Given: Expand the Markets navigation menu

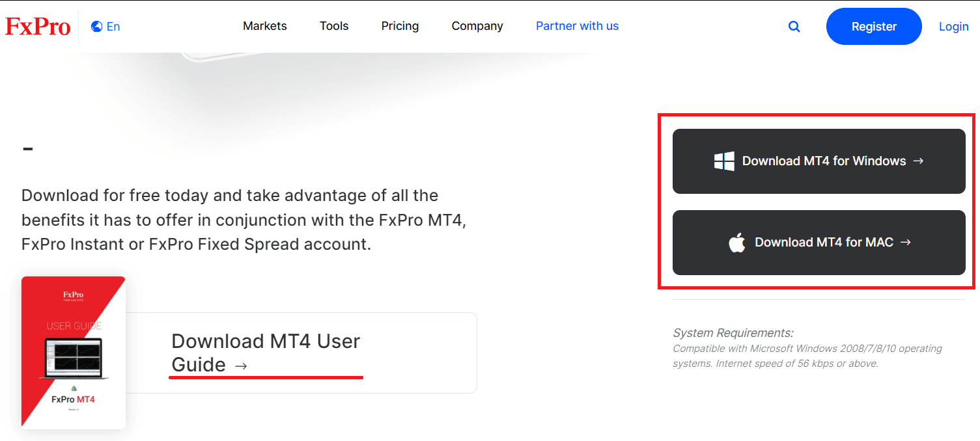Looking at the screenshot, I should click(264, 26).
